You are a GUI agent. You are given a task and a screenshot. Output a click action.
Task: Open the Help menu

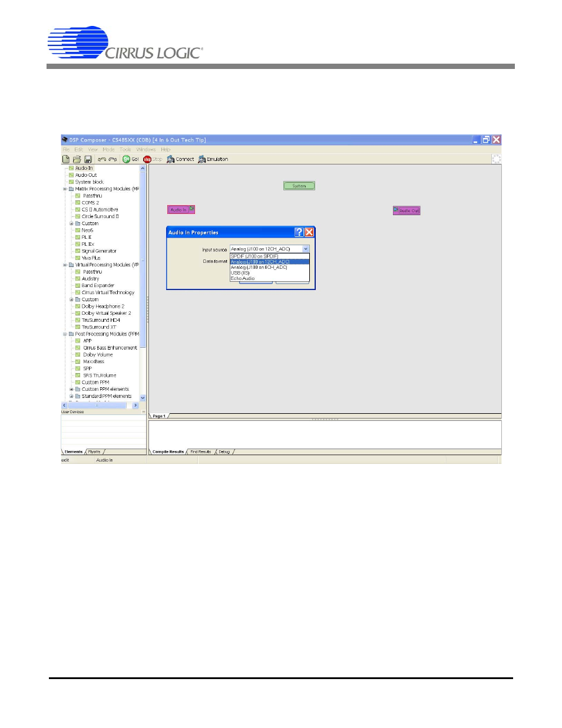166,150
